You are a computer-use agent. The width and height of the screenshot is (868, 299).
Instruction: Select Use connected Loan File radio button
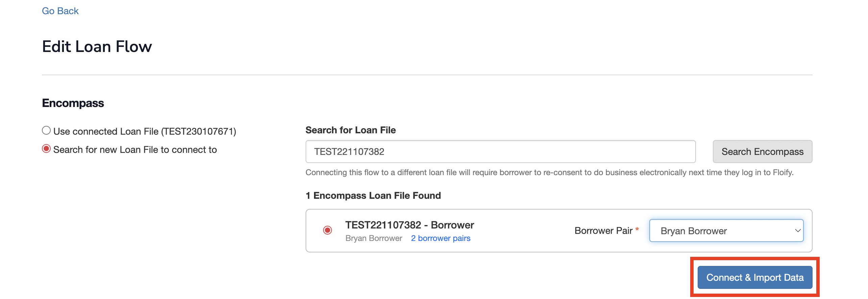pos(46,131)
